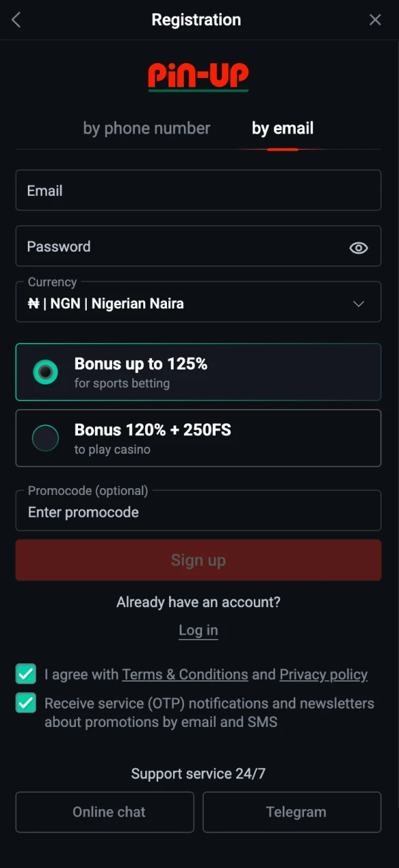Close the registration dialog with the X icon

coord(375,20)
